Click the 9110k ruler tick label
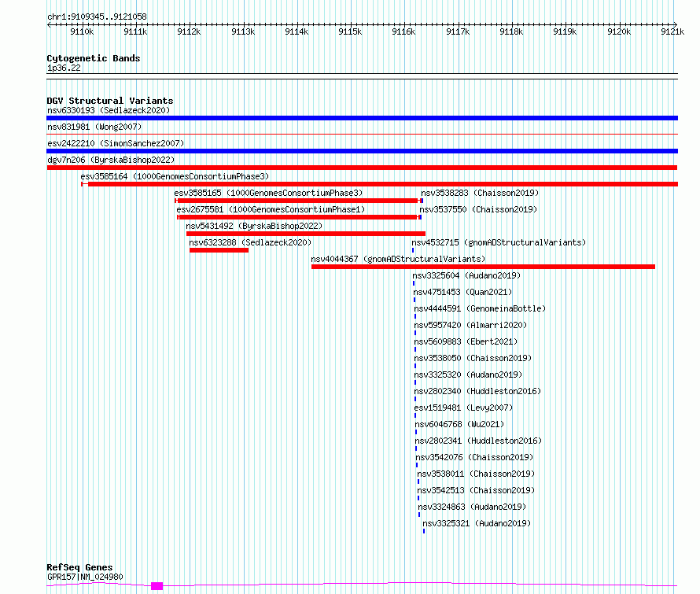The image size is (700, 594). [x=82, y=31]
